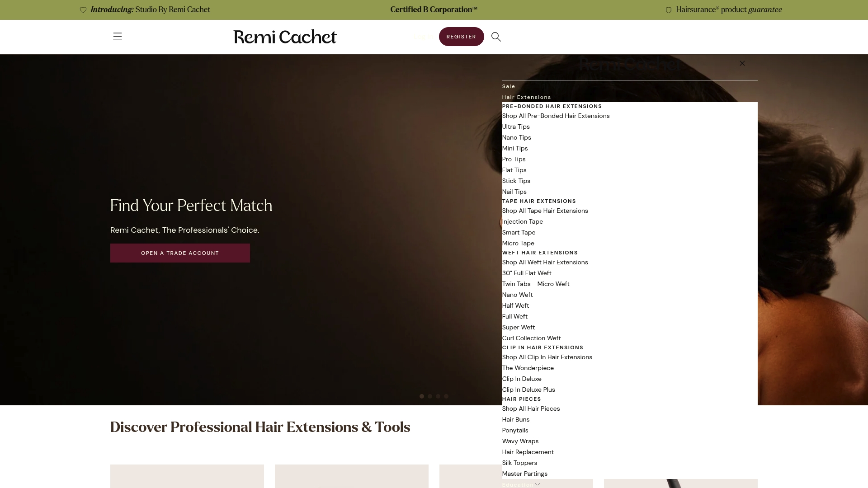The width and height of the screenshot is (868, 488).
Task: Open Smart Tape link
Action: click(x=519, y=232)
